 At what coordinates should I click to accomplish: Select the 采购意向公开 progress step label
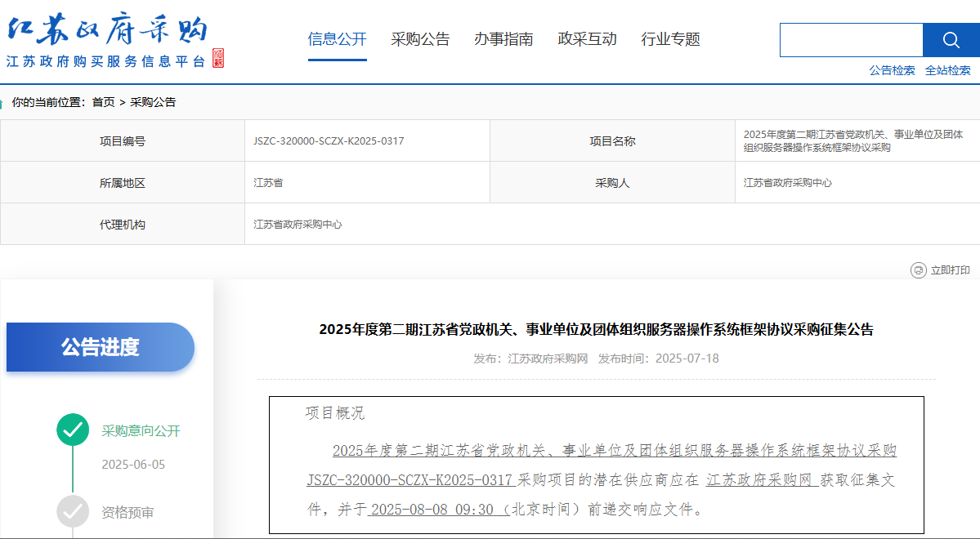141,431
